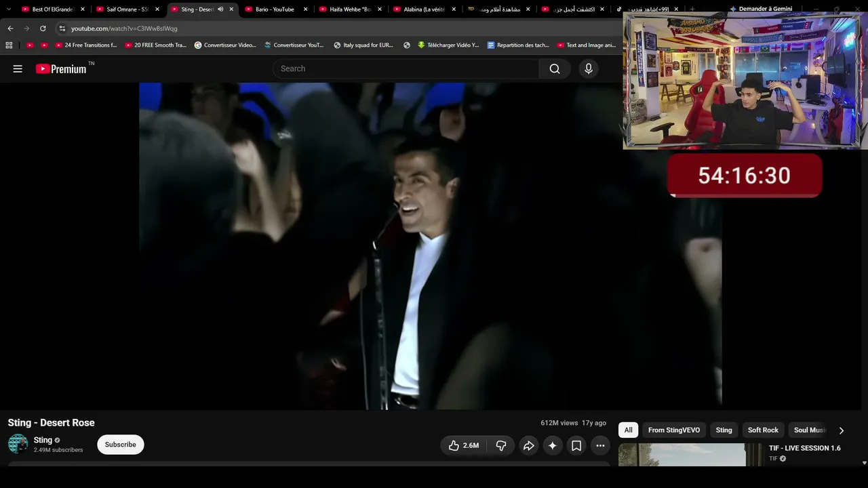The width and height of the screenshot is (868, 488).
Task: Close the Best Of ElGrande tab
Action: (83, 9)
